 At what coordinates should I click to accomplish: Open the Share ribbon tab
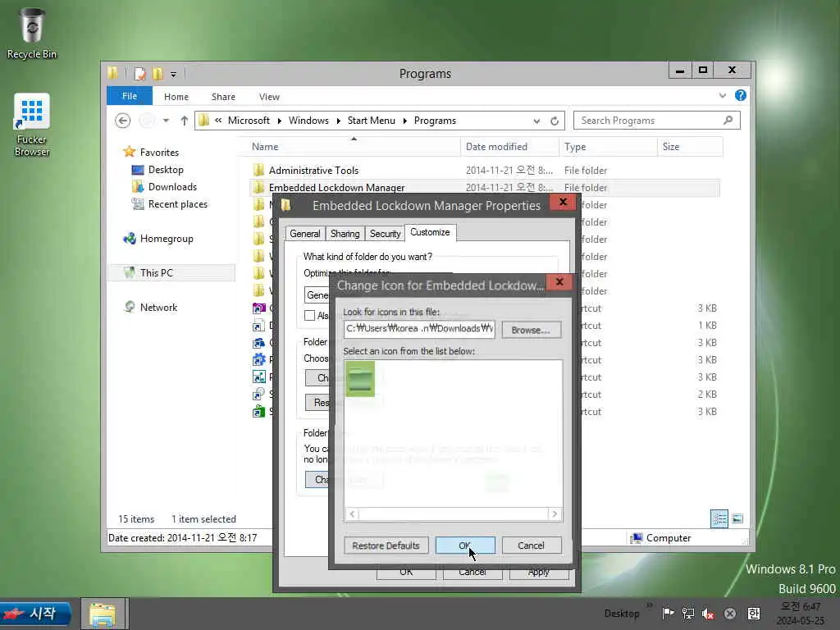pos(223,97)
